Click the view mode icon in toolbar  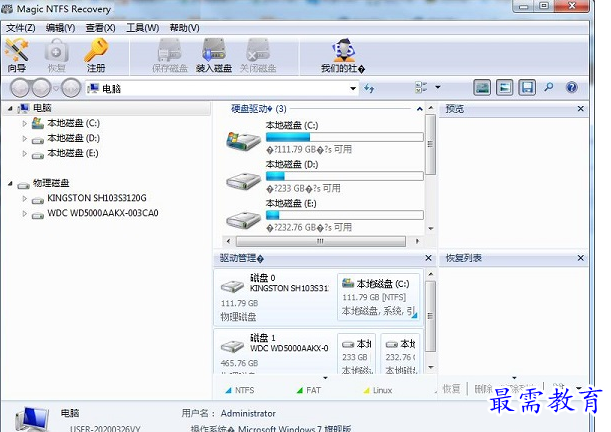tap(421, 87)
